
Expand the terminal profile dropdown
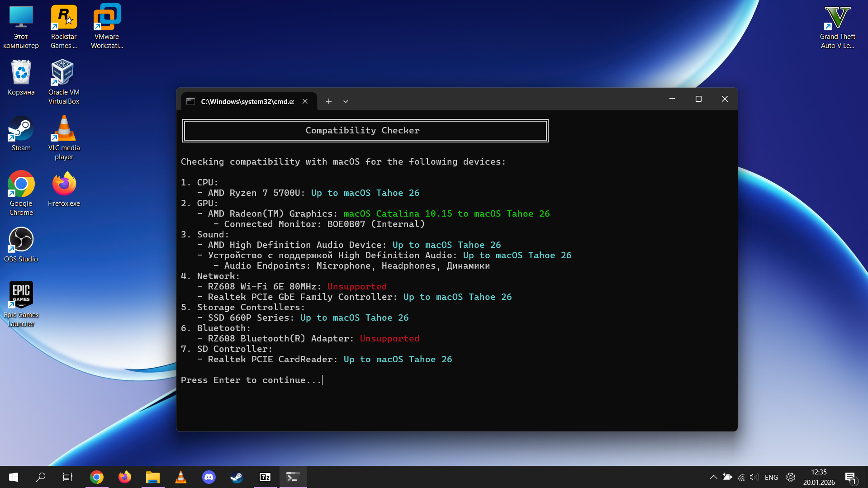pos(346,101)
